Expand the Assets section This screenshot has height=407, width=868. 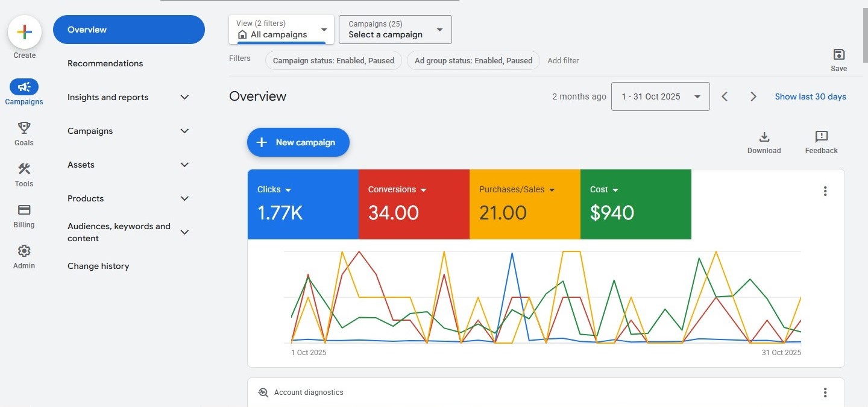tap(184, 165)
